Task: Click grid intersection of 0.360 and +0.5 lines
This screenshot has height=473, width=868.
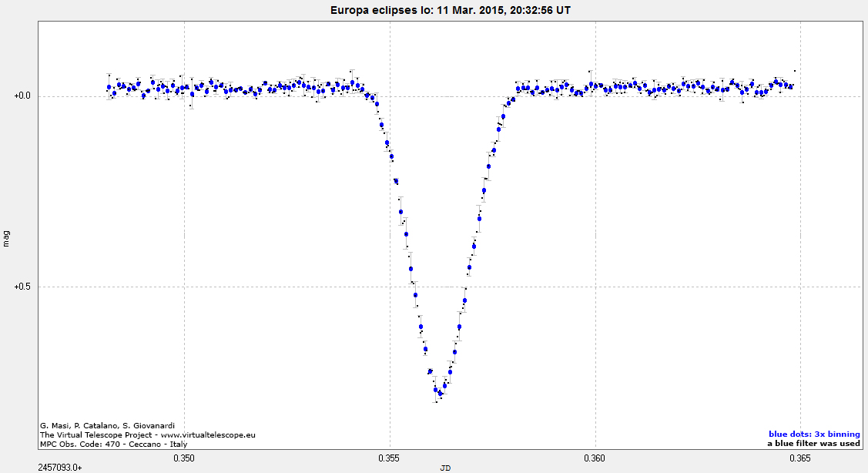Action: 595,287
